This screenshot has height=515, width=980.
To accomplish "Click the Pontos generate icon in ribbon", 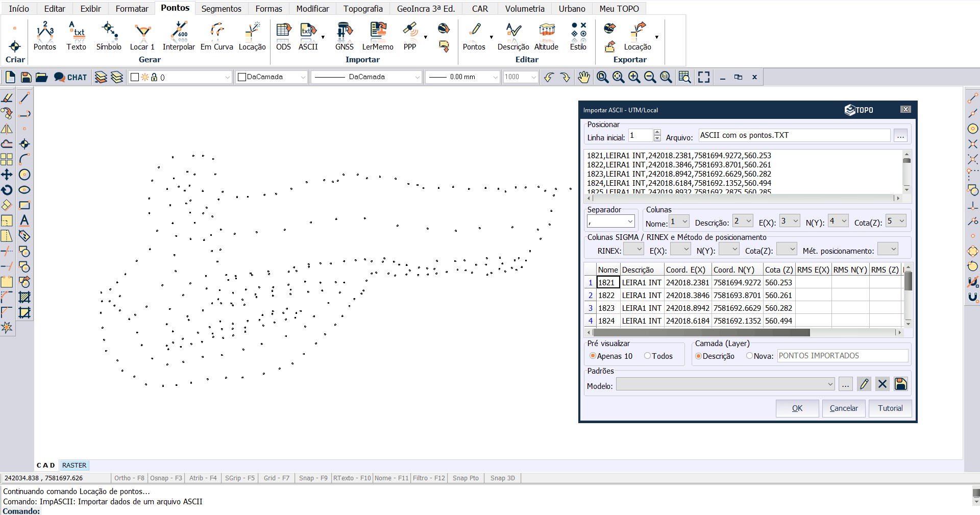I will (x=45, y=36).
